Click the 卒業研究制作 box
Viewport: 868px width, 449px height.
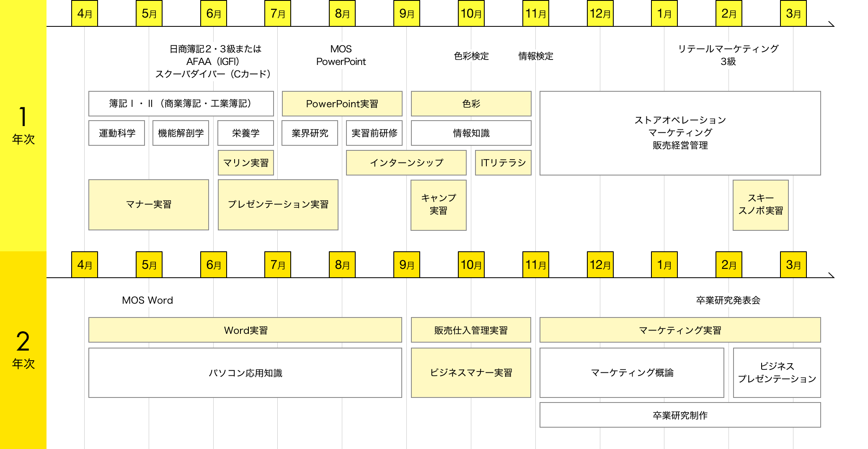[680, 415]
